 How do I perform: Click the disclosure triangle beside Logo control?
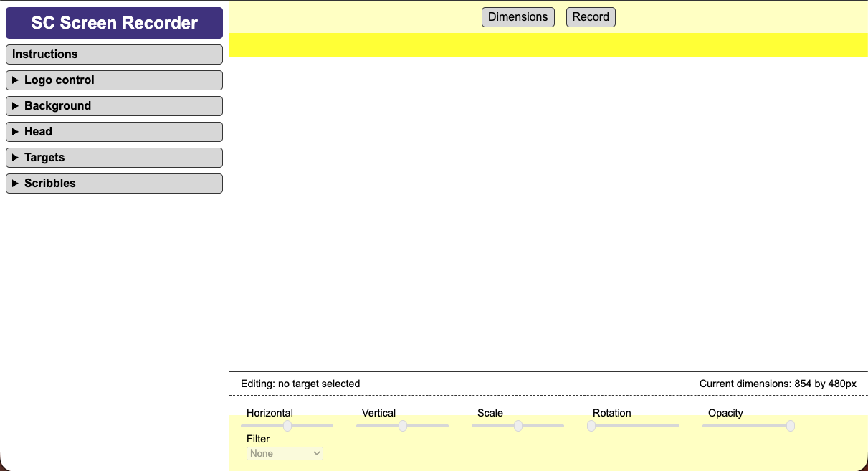pos(15,80)
